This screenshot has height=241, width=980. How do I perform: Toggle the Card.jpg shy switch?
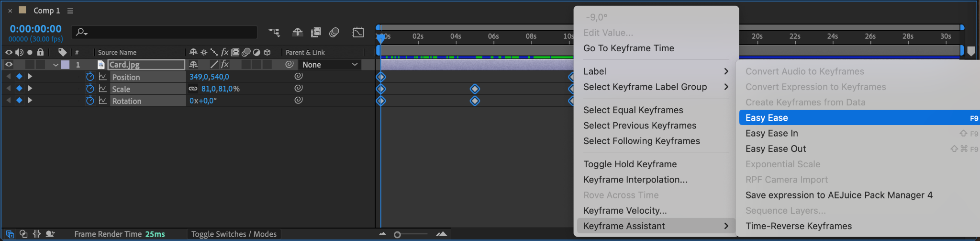click(193, 64)
